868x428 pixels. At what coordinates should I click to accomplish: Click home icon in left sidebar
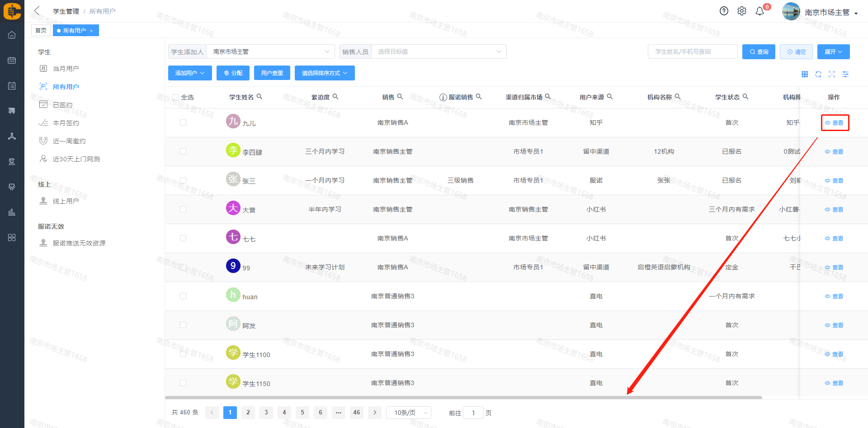point(12,35)
